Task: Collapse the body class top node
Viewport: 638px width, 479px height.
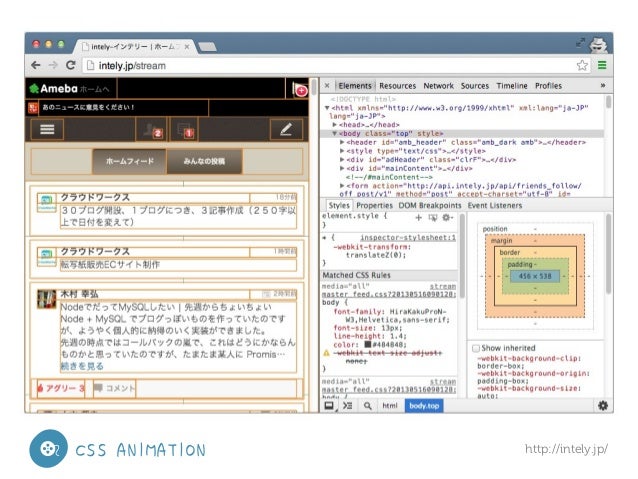Action: click(x=334, y=133)
